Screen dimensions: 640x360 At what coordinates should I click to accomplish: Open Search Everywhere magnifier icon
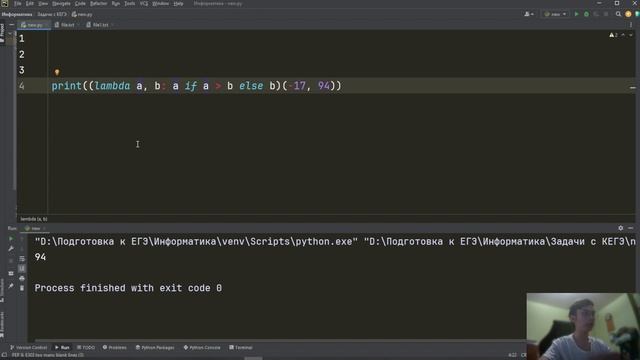(x=618, y=14)
